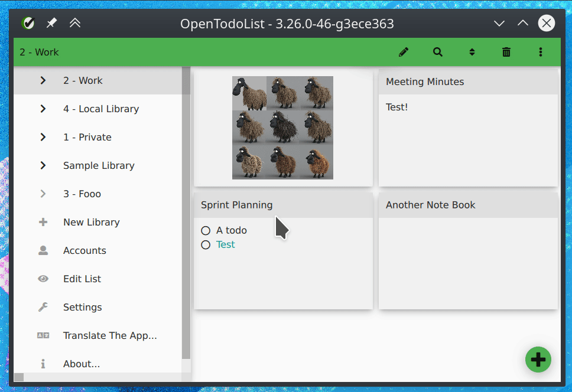Screen dimensions: 572x392
Task: Click the person icon beside Accounts
Action: click(x=43, y=250)
